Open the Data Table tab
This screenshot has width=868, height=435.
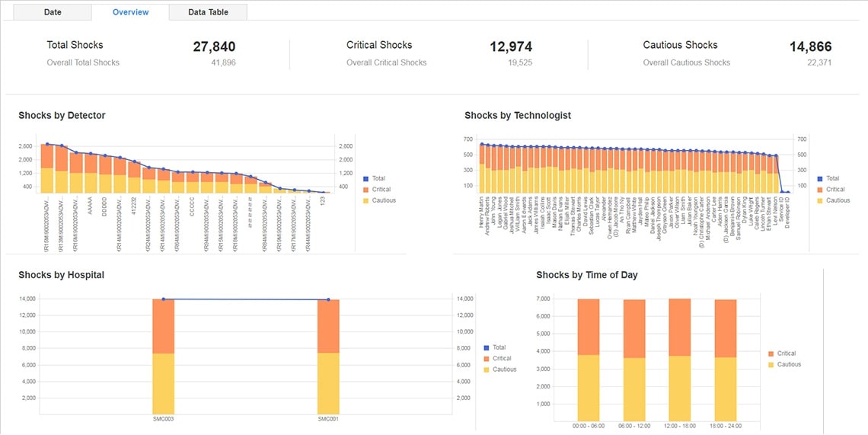[x=207, y=12]
